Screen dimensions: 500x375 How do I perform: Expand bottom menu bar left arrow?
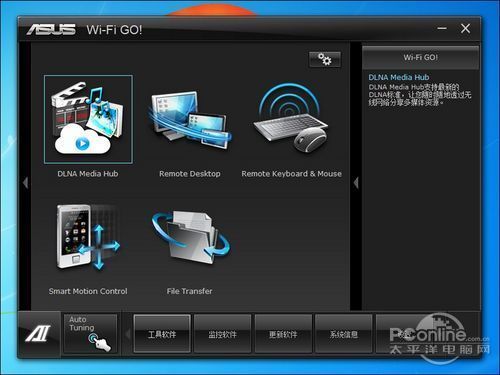coord(128,334)
